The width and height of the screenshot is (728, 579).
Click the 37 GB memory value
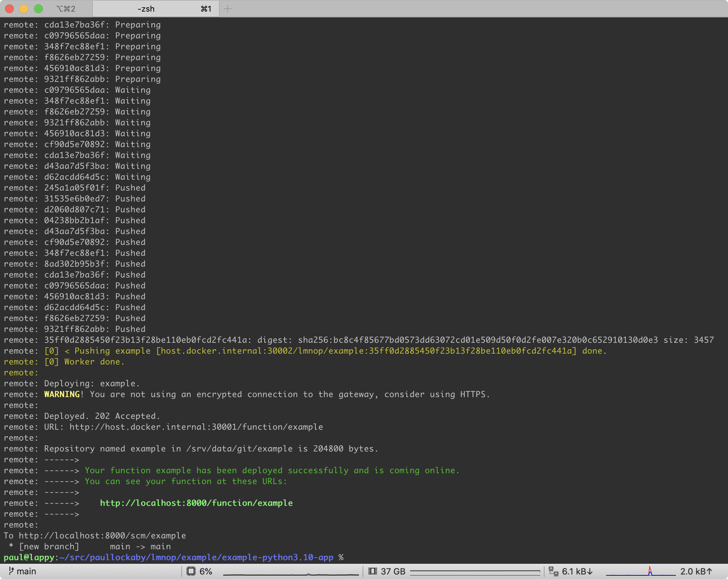coord(393,571)
